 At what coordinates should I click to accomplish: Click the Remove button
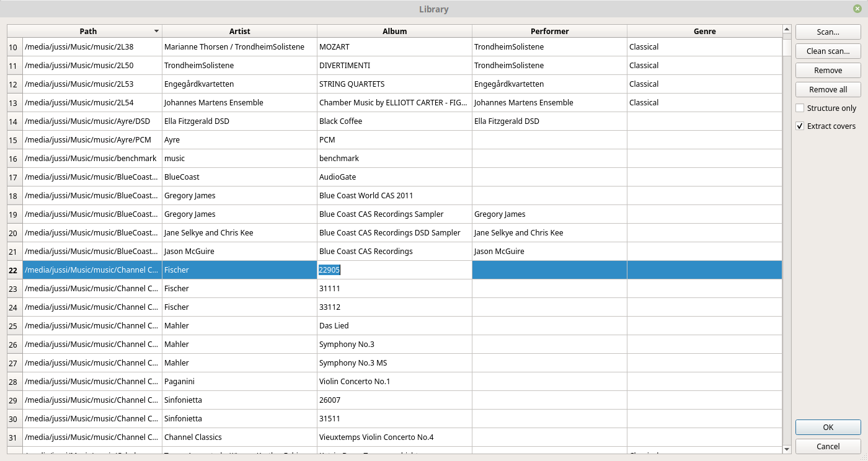(x=828, y=70)
